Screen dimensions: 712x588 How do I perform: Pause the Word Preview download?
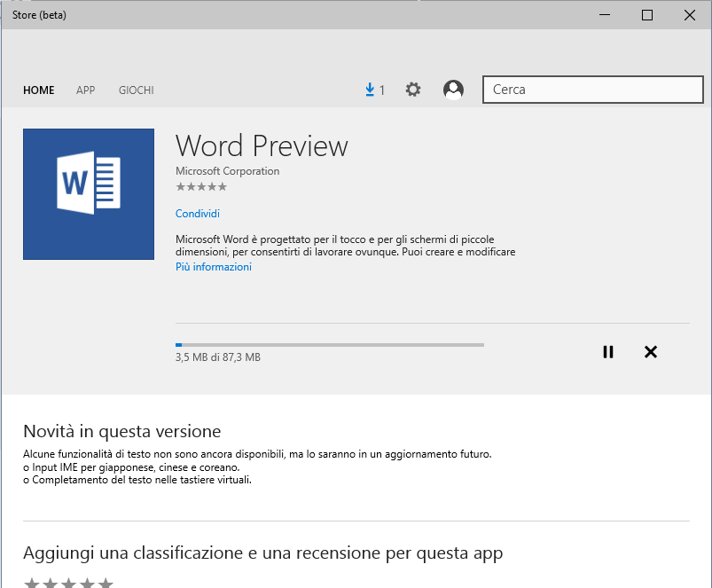[608, 352]
